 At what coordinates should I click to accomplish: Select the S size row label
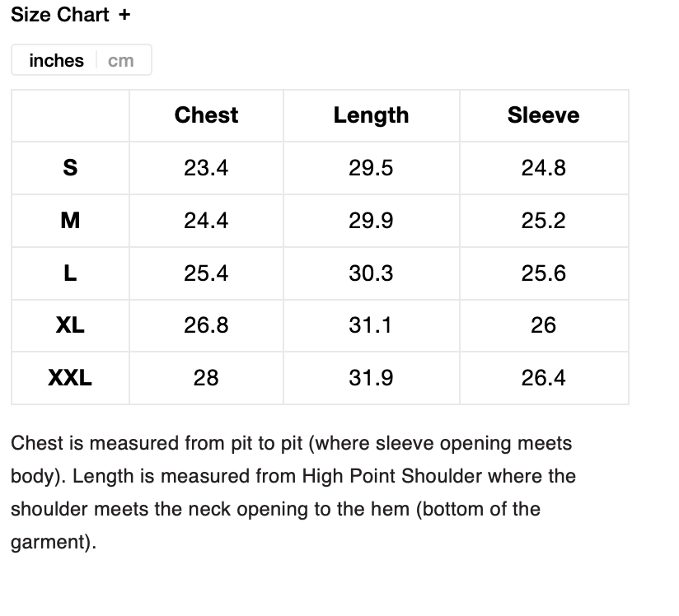[x=70, y=168]
